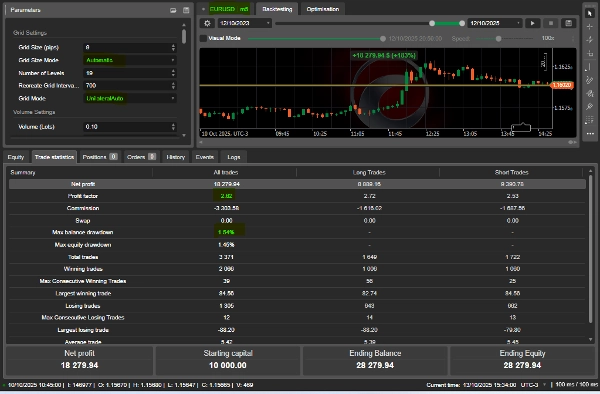Open the Events tab
This screenshot has height=394, width=600.
point(205,157)
